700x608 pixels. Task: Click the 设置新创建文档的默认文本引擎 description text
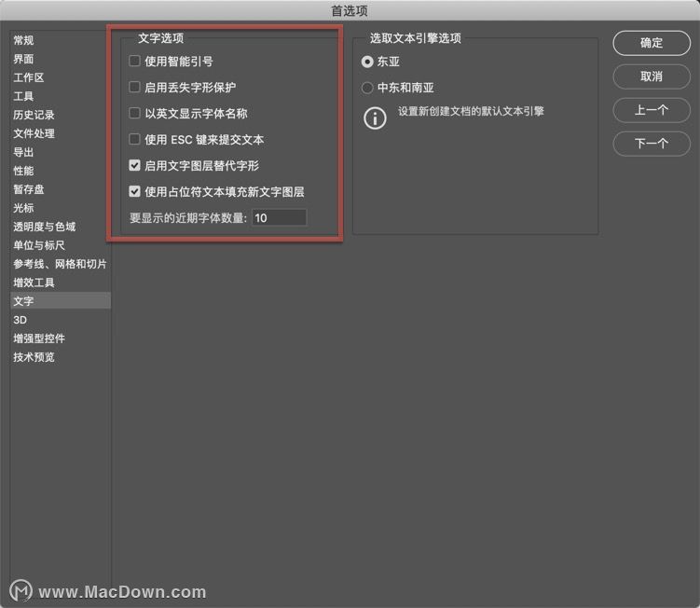[471, 111]
